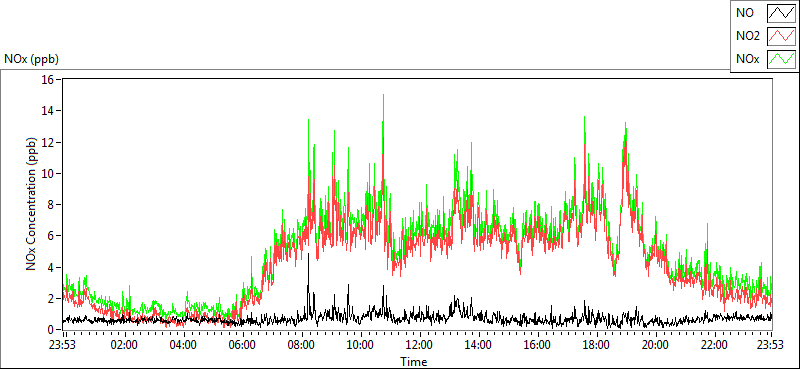800x369 pixels.
Task: Click the NO black line legend icon
Action: pos(781,13)
